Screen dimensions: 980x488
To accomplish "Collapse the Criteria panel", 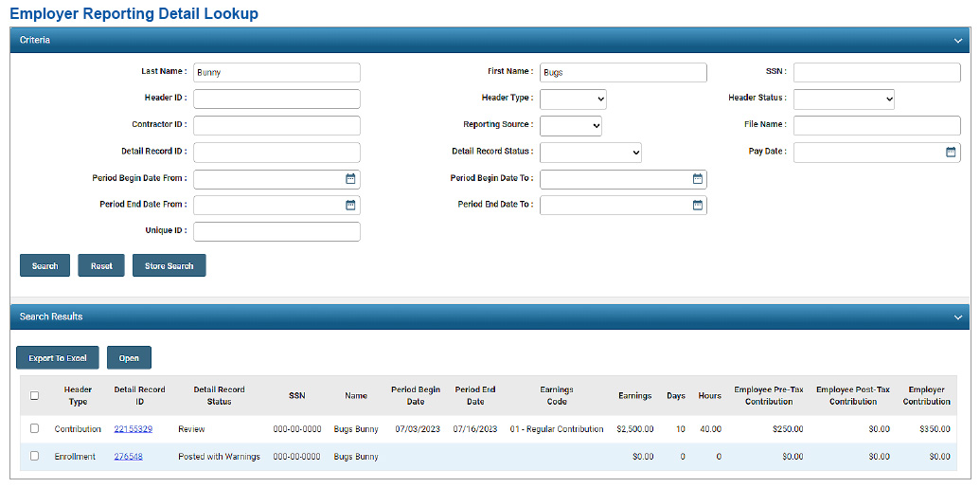I will click(958, 41).
